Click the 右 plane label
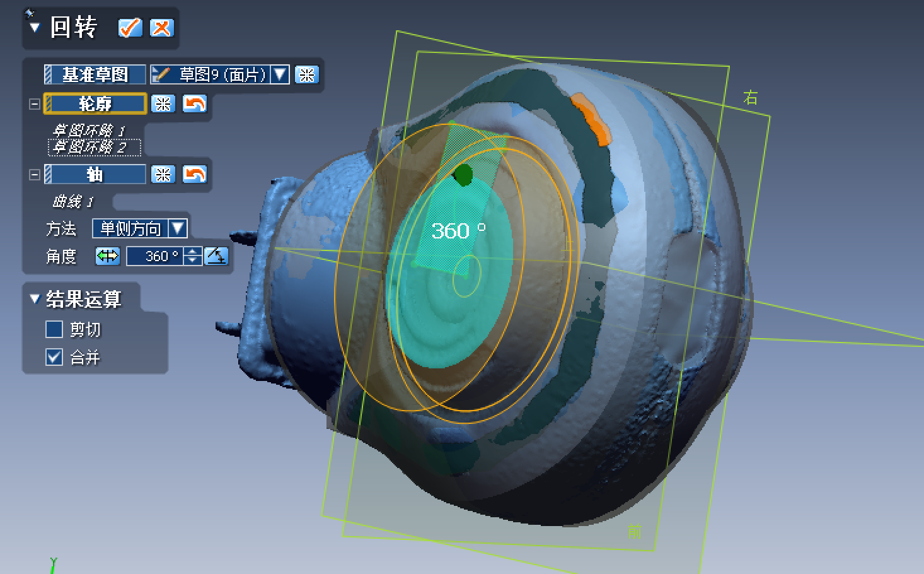 click(750, 98)
